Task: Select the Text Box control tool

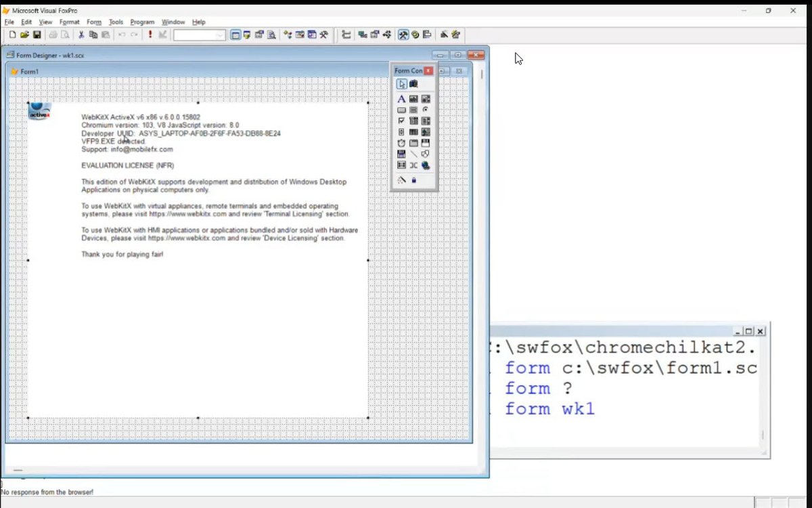Action: 413,99
